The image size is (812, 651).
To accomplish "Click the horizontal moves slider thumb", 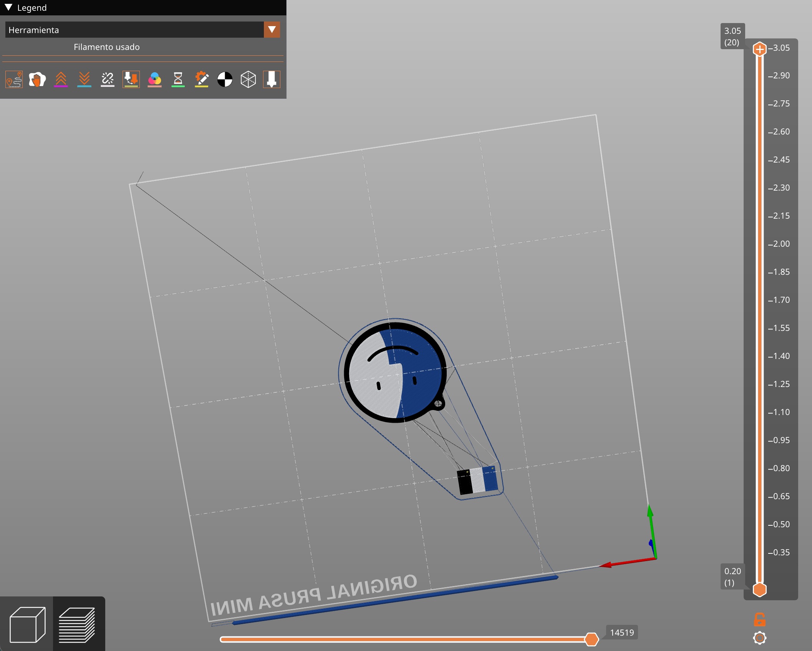I will (x=592, y=639).
